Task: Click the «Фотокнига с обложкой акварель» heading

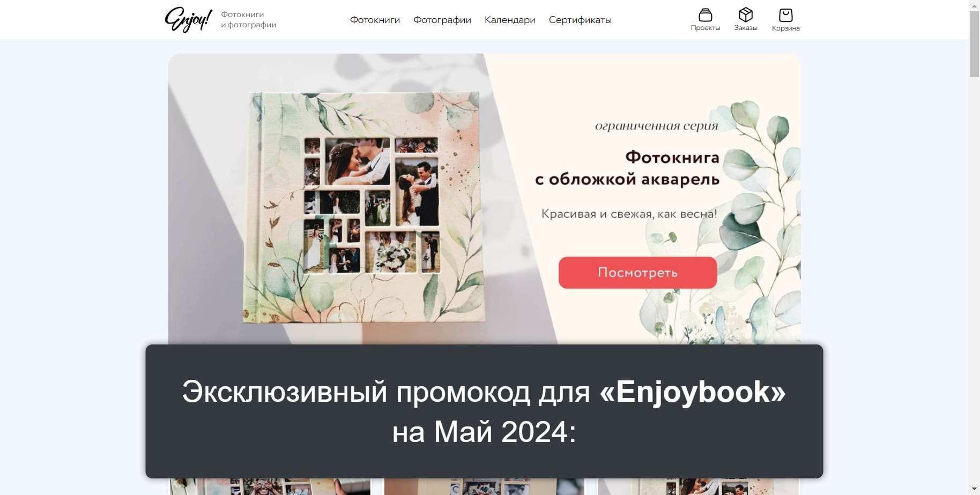Action: [627, 168]
